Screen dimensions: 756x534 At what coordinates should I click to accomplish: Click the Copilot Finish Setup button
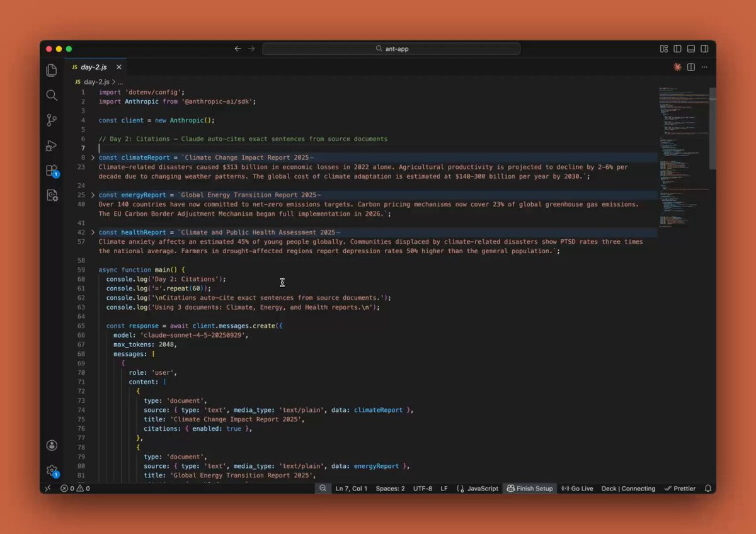530,488
